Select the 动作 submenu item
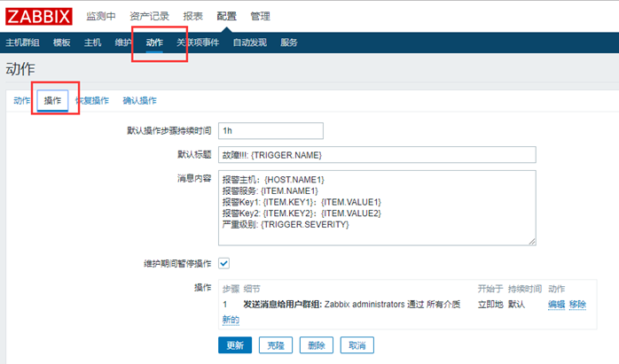This screenshot has width=619, height=364. pyautogui.click(x=154, y=43)
